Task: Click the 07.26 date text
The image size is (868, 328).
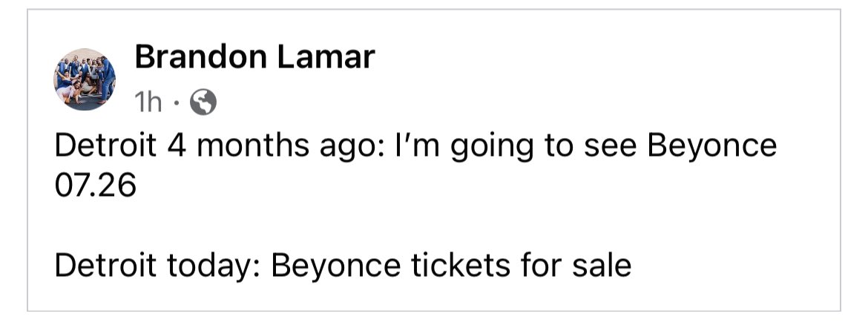Action: coord(95,186)
